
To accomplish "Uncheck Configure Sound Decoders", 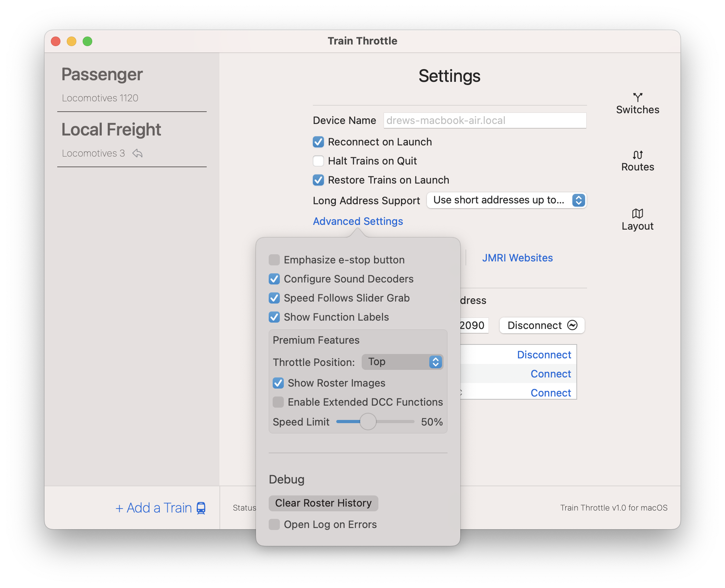I will 274,279.
